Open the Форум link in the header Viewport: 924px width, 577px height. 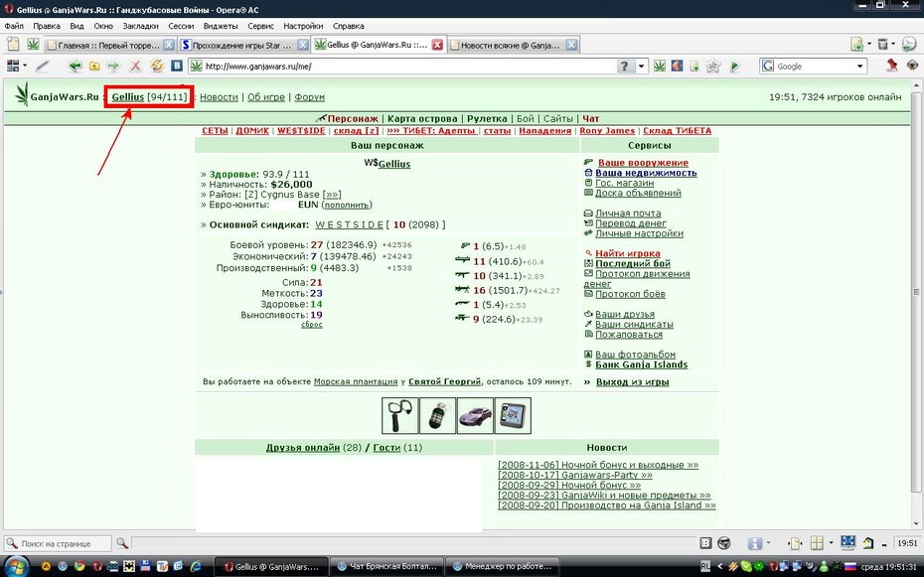[309, 97]
